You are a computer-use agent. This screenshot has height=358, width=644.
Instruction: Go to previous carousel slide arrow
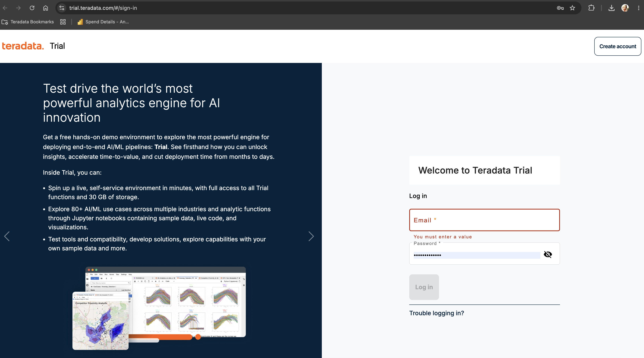pos(7,236)
